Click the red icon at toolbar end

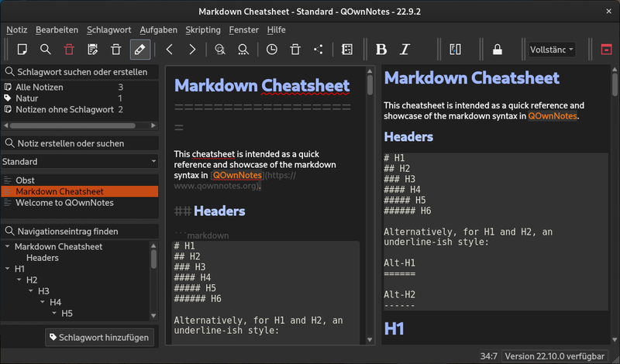606,50
